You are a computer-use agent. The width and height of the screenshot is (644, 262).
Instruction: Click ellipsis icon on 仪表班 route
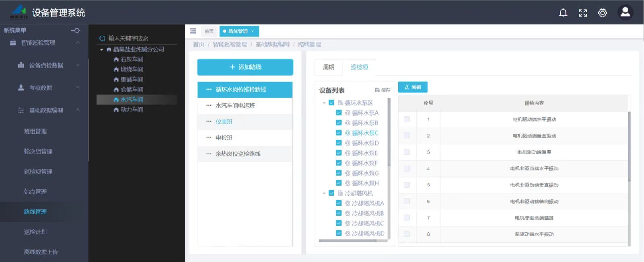pos(208,122)
